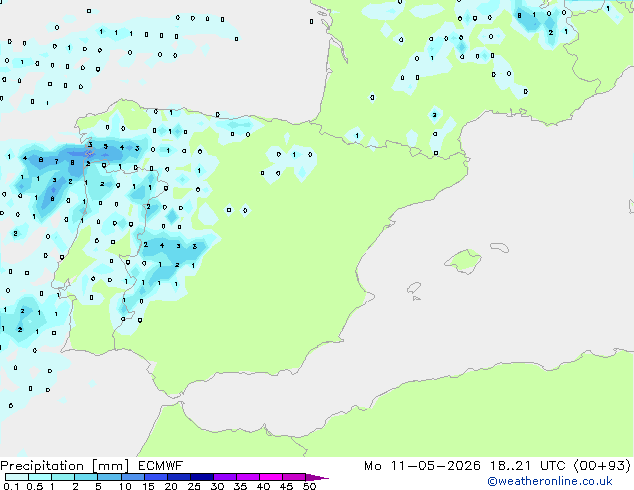This screenshot has height=490, width=634.
Task: Select the magenta swatch between 40 and 45
Action: (x=271, y=477)
